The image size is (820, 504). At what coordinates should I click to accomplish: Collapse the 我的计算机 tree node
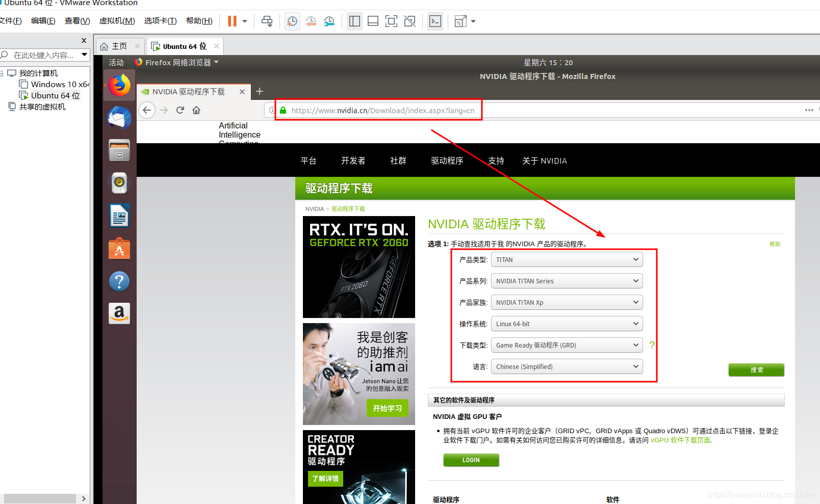pyautogui.click(x=2, y=73)
